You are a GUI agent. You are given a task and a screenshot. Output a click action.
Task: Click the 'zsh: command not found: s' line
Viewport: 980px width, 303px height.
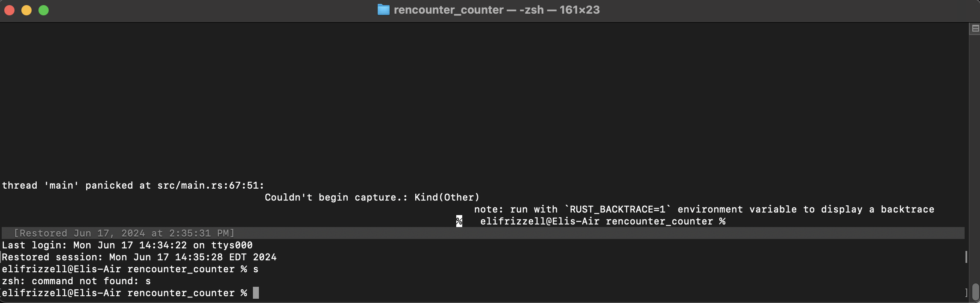click(76, 281)
